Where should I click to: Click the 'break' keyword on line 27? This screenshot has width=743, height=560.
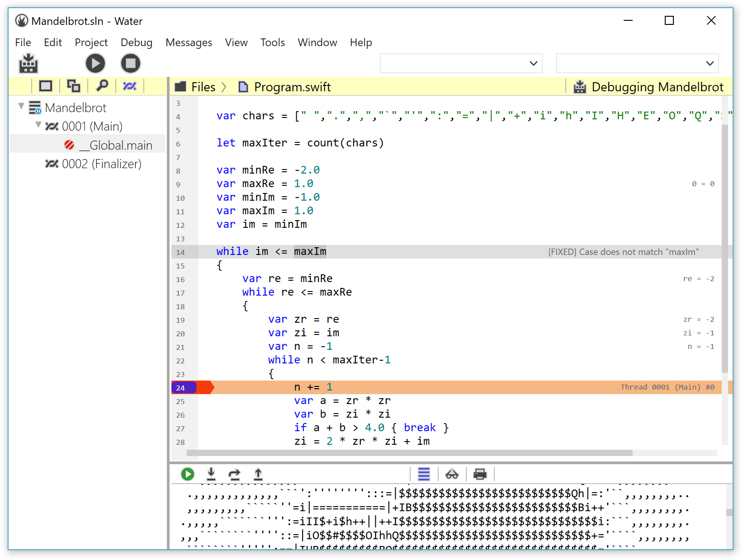tap(420, 428)
